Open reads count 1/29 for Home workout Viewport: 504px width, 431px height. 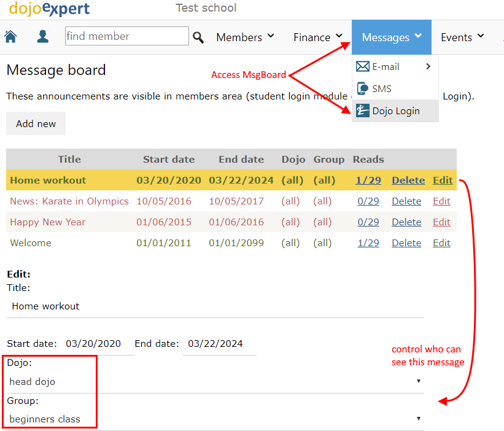point(368,180)
